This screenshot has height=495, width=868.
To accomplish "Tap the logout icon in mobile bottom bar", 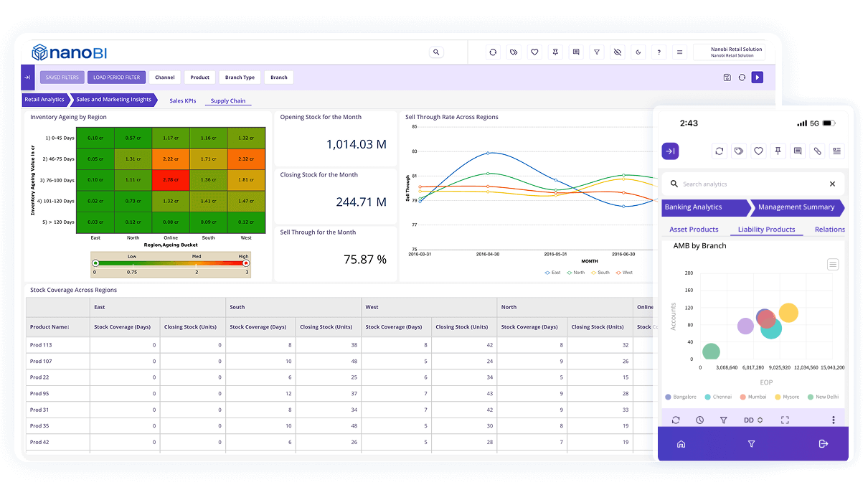I will [823, 444].
